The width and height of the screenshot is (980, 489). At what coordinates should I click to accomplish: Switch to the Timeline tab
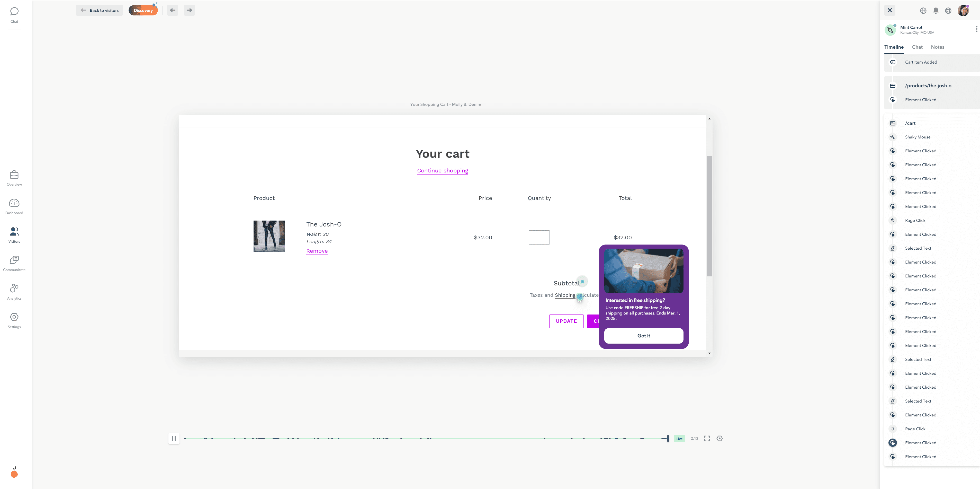pos(894,47)
